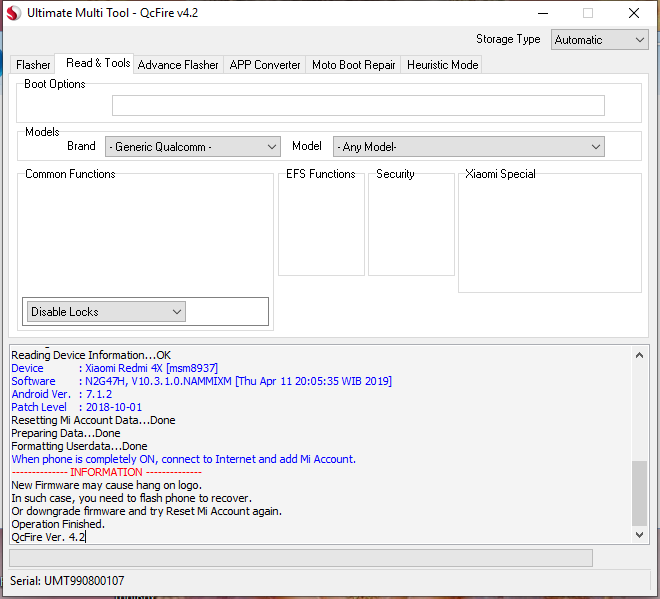Expand the Brand dropdown list
The image size is (660, 599).
(192, 147)
